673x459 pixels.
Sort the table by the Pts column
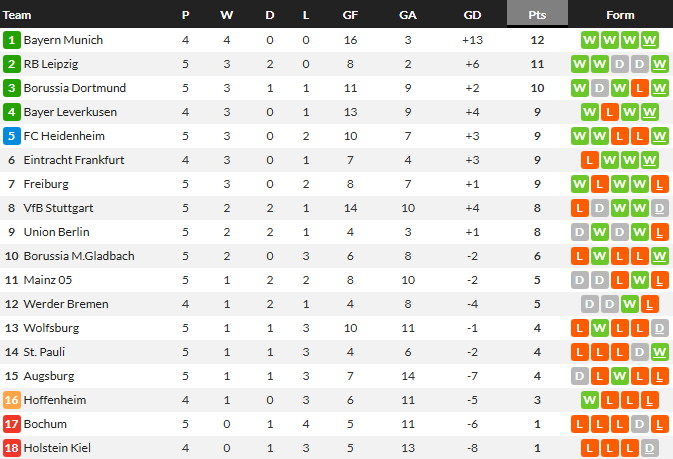(x=537, y=15)
